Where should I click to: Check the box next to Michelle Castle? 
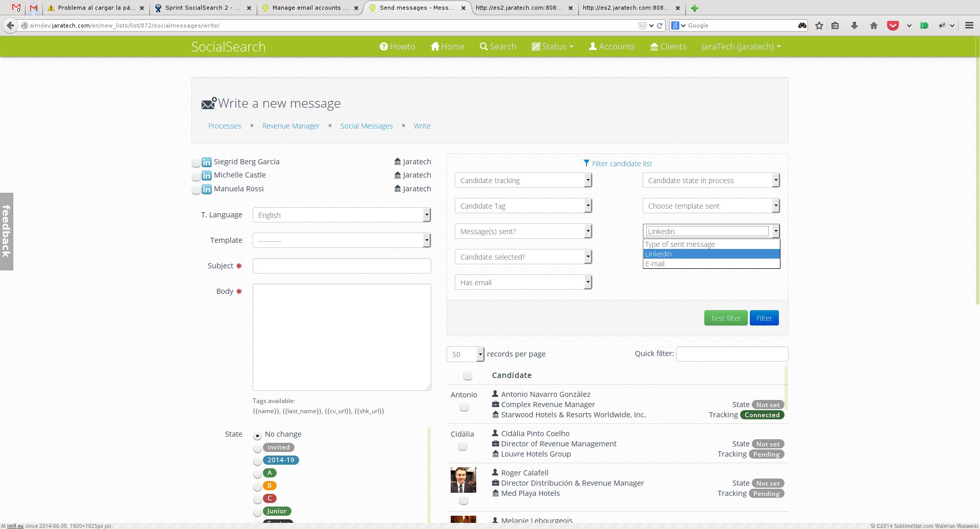click(x=196, y=176)
